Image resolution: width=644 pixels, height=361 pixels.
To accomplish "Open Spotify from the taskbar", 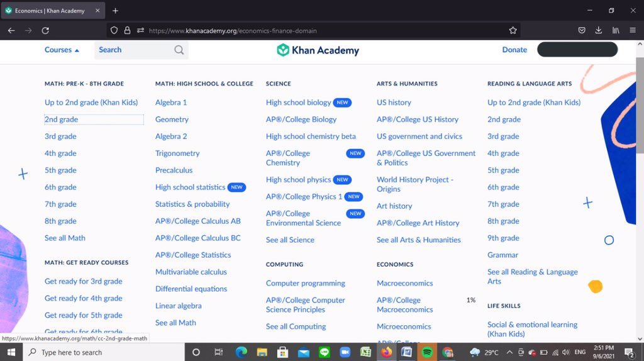I will (x=427, y=352).
